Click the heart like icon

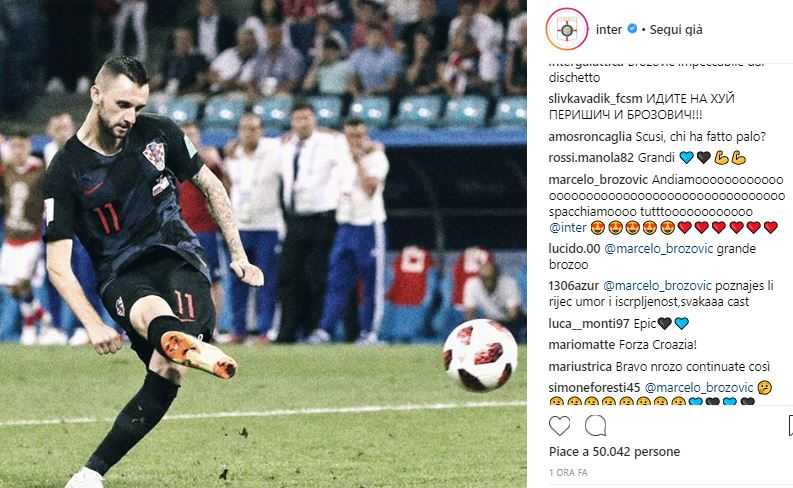(559, 426)
